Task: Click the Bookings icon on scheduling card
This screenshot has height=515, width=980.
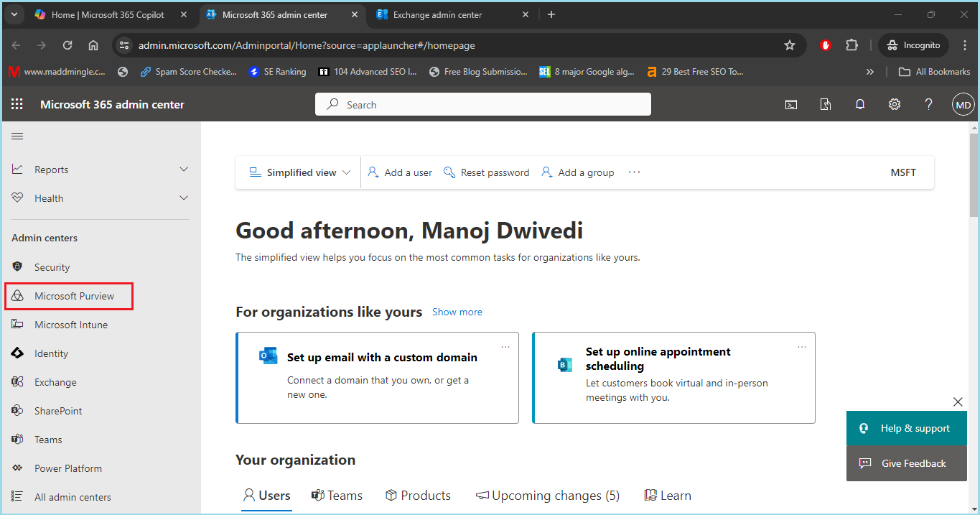Action: pos(565,365)
